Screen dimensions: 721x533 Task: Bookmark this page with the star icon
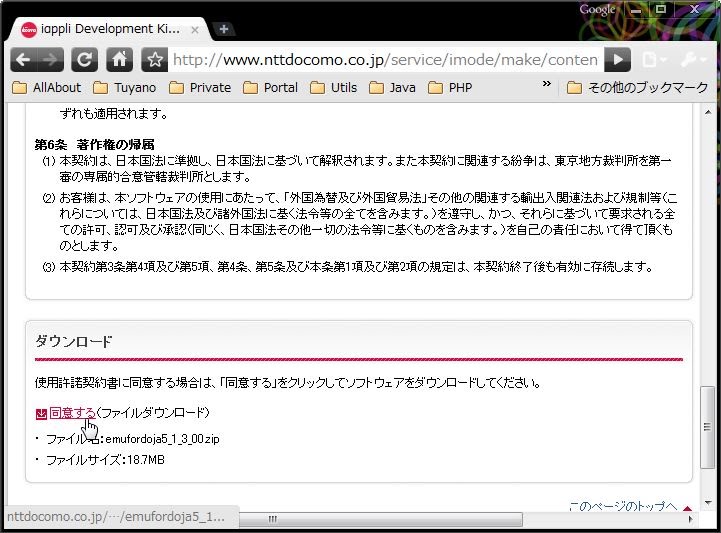[x=154, y=59]
